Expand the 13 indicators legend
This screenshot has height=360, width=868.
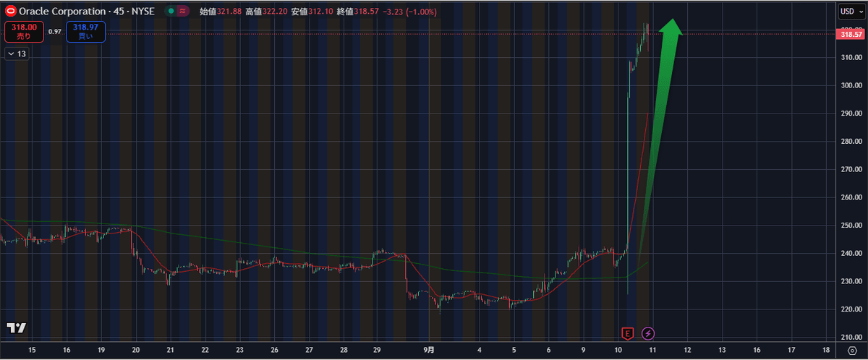(17, 53)
